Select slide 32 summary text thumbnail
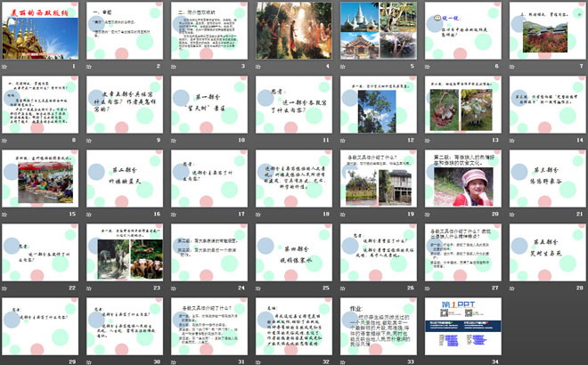This screenshot has height=365, width=588. [294, 326]
